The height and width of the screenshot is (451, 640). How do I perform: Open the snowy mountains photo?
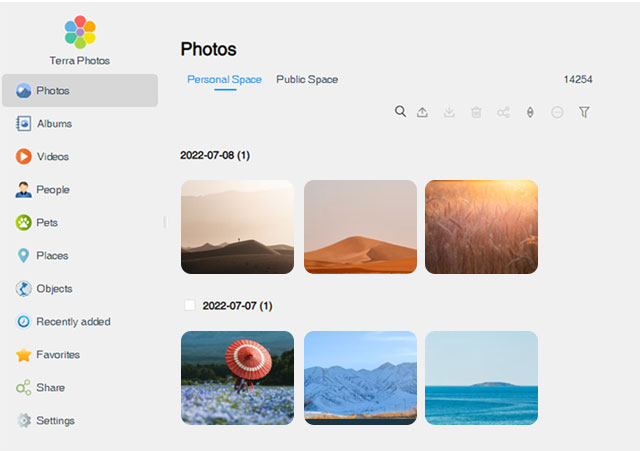point(360,378)
